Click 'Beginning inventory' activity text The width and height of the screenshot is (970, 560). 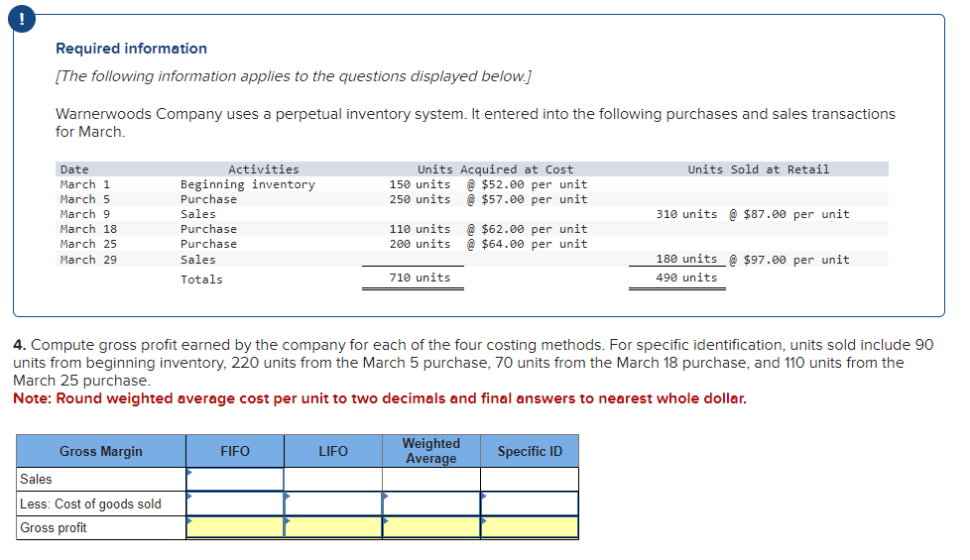tap(247, 184)
